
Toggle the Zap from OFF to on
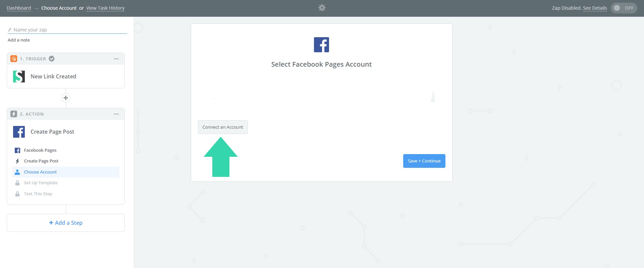pos(624,8)
